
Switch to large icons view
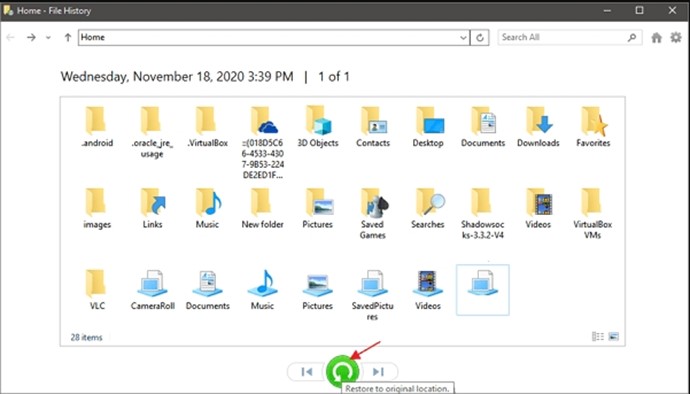(614, 337)
